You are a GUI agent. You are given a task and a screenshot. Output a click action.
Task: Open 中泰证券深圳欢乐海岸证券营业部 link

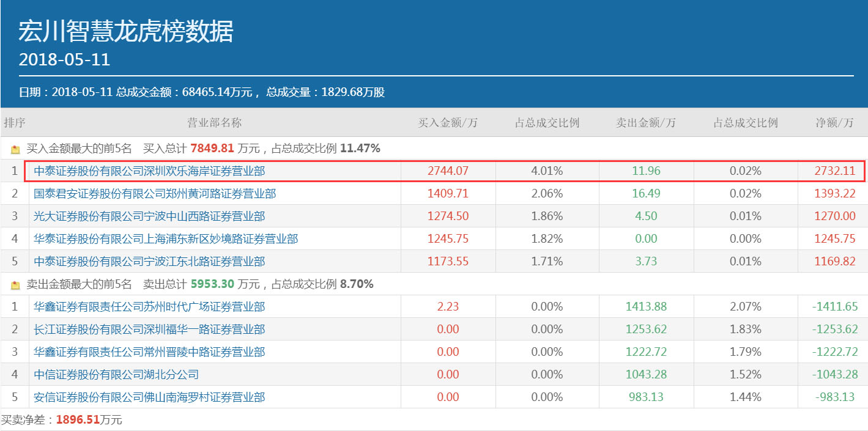tap(149, 171)
